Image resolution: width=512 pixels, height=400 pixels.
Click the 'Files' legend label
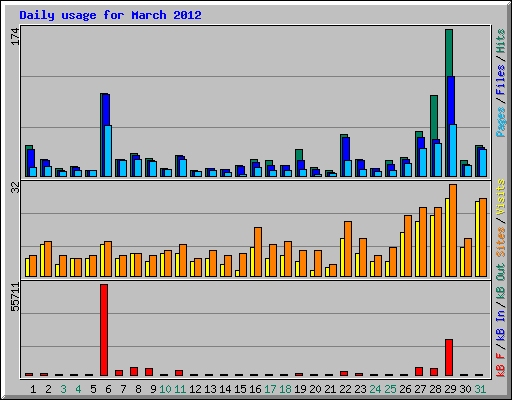[x=500, y=80]
